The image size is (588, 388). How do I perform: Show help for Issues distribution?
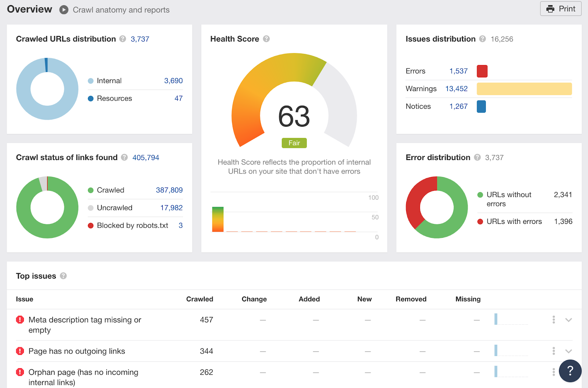[483, 39]
